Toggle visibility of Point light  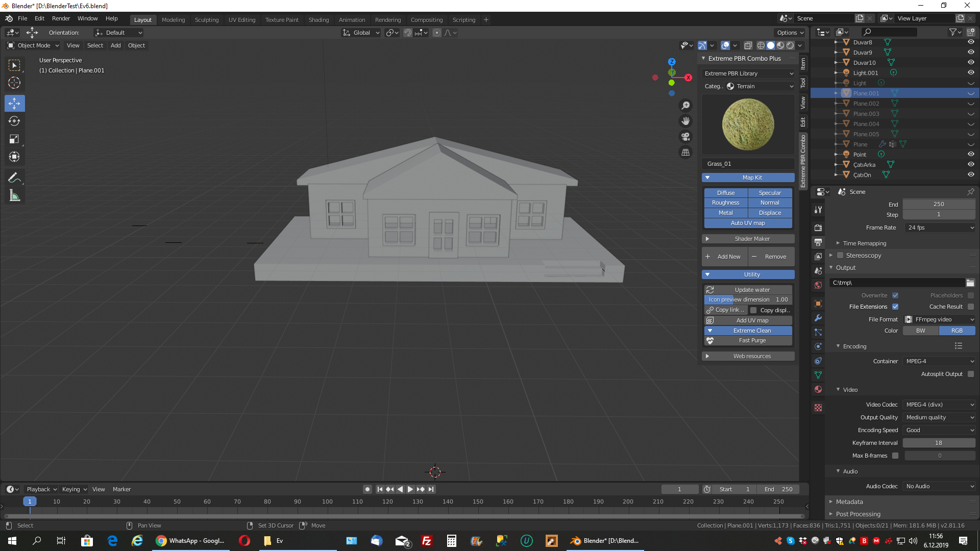(971, 154)
